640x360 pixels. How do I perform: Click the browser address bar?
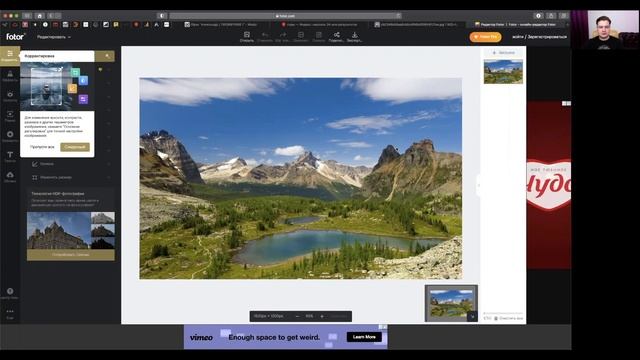coord(285,16)
